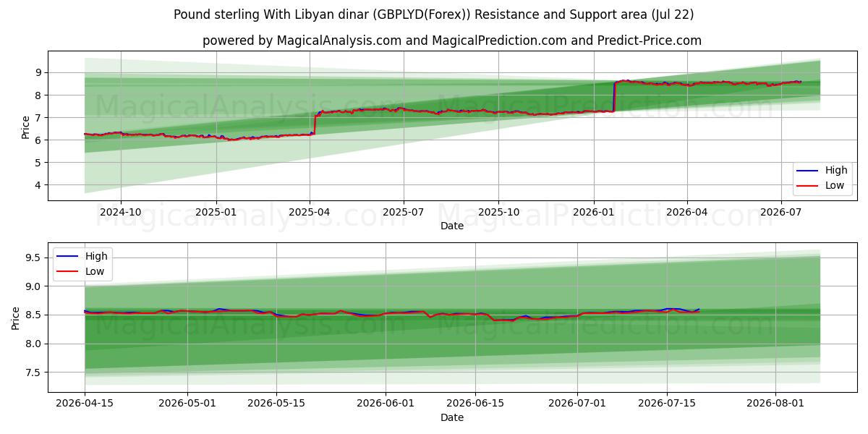
Task: Click the '2026-06-01' date label
Action: pos(386,405)
